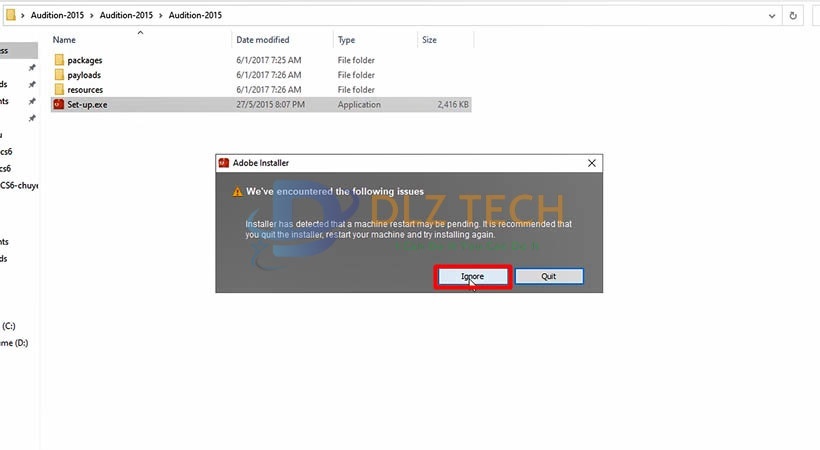Click the packages folder icon
Image resolution: width=820 pixels, height=450 pixels.
[59, 60]
